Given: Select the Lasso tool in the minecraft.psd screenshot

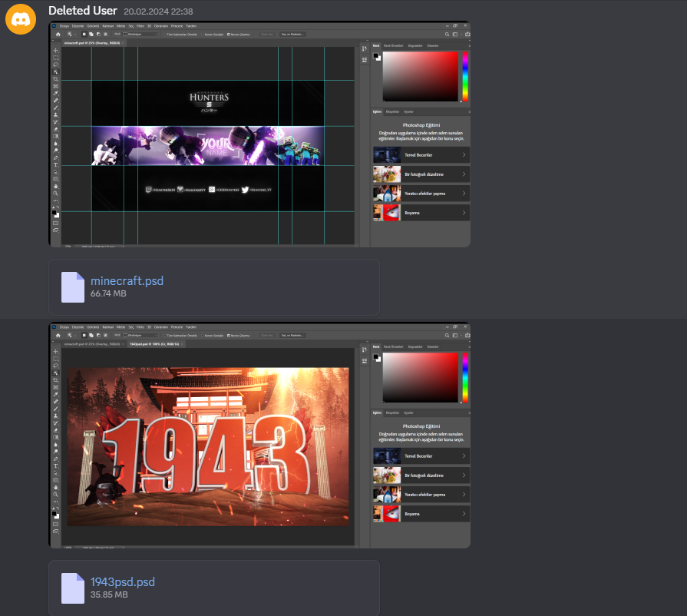Looking at the screenshot, I should (x=55, y=65).
